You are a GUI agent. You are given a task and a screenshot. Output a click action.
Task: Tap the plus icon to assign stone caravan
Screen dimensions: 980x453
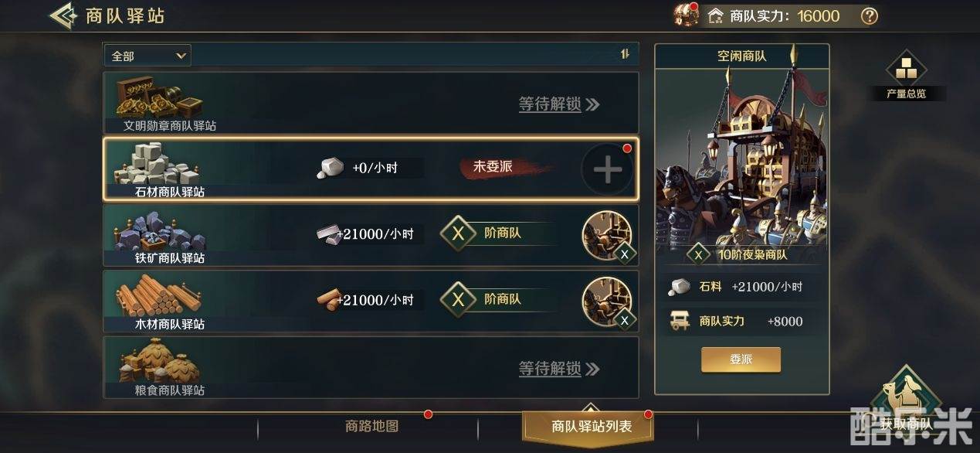pos(607,169)
